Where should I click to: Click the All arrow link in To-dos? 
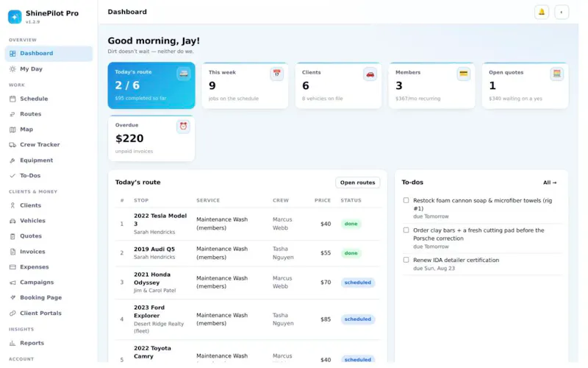[550, 183]
